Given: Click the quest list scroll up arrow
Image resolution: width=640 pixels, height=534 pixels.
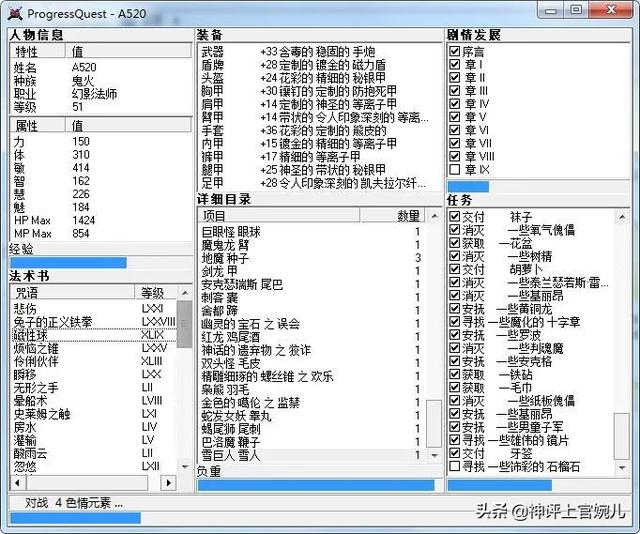Looking at the screenshot, I should [622, 216].
